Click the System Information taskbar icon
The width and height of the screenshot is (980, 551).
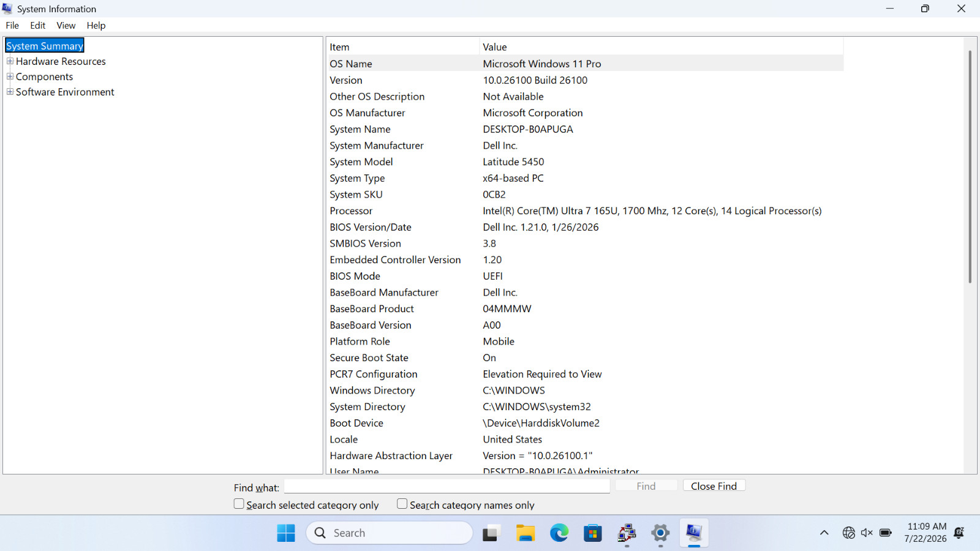point(694,533)
